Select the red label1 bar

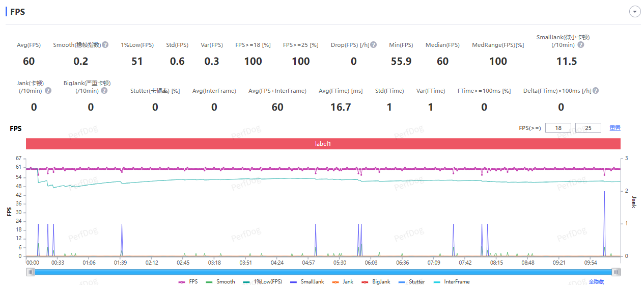323,144
